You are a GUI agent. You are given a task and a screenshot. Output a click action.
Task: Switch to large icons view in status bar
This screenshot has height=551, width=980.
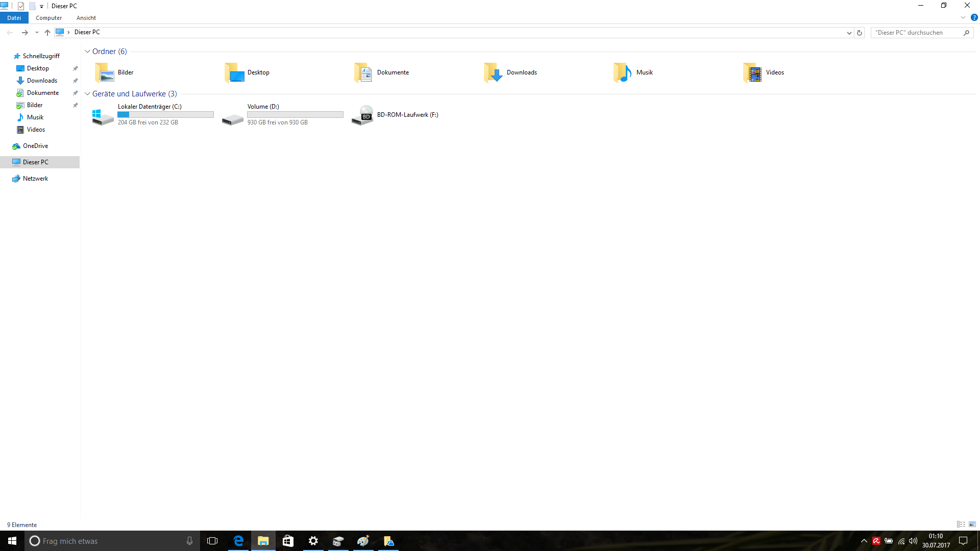click(x=972, y=524)
